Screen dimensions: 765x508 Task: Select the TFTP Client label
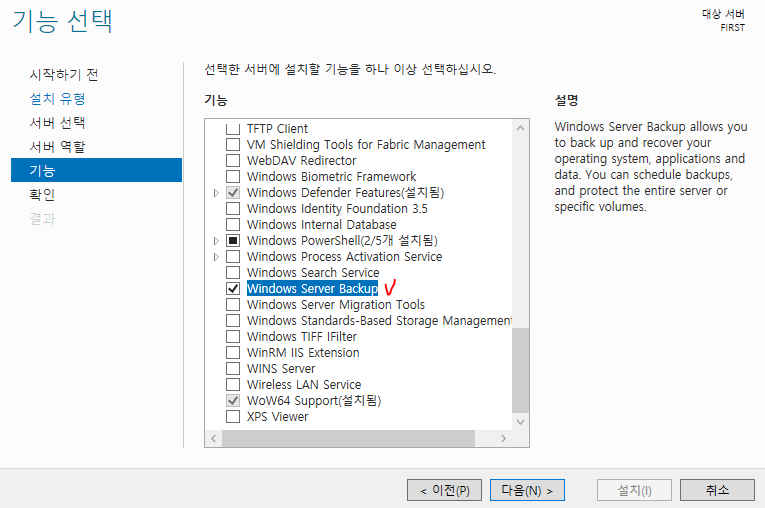tap(277, 129)
